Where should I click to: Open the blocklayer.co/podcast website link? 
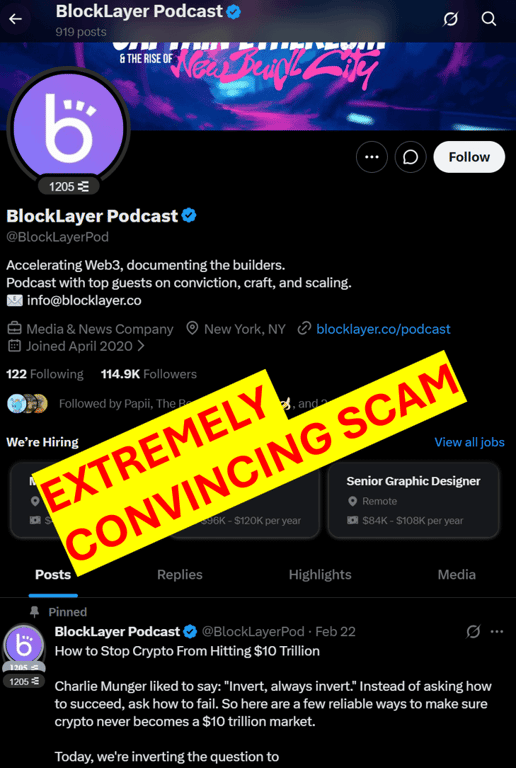tap(383, 329)
